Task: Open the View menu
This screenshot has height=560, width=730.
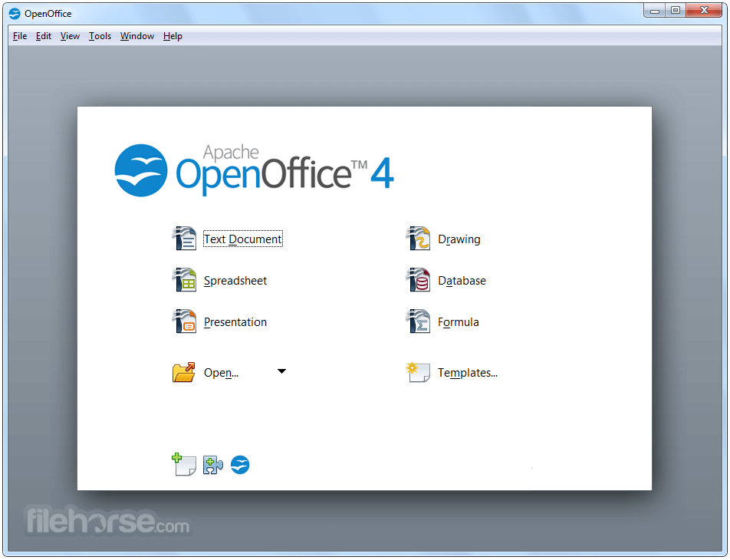Action: pyautogui.click(x=70, y=36)
